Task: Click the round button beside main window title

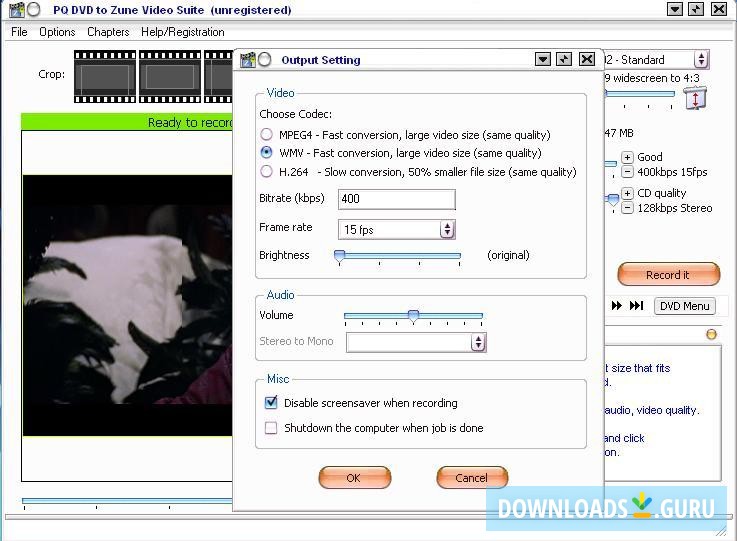Action: 34,9
